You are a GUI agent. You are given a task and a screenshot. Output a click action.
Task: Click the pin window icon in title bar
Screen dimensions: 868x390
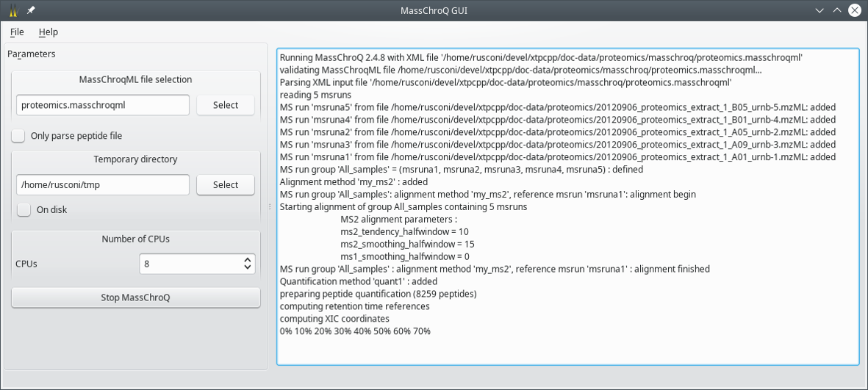[31, 10]
